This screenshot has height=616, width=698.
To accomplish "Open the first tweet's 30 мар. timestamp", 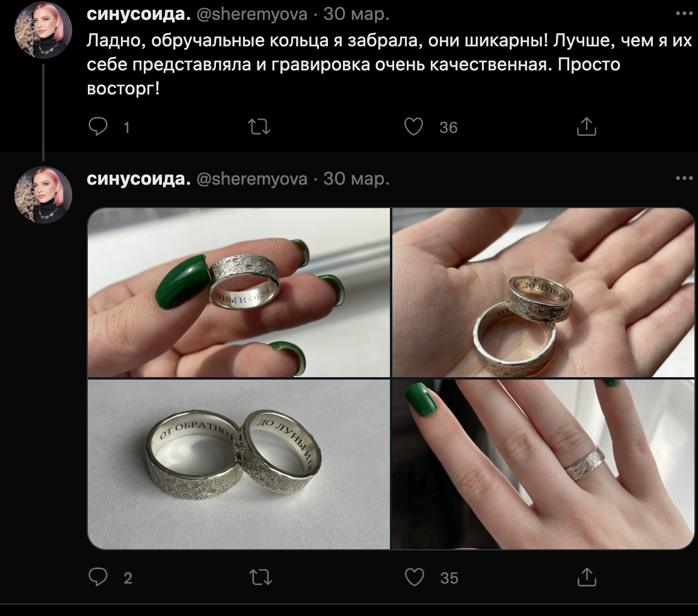I will tap(356, 14).
